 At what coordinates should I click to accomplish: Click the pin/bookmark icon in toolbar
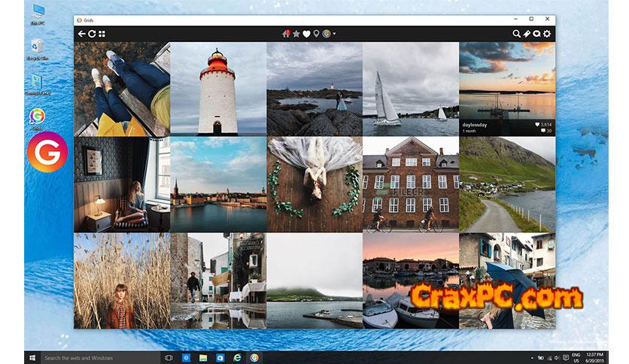click(x=527, y=34)
